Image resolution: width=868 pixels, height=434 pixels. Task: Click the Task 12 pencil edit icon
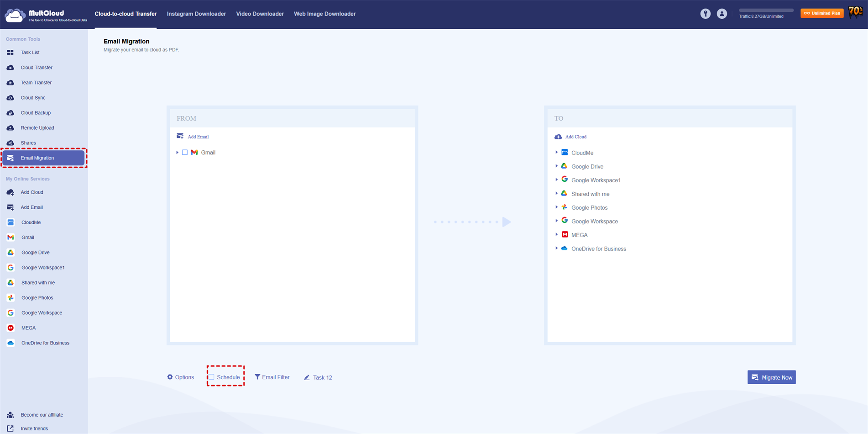[x=307, y=377]
